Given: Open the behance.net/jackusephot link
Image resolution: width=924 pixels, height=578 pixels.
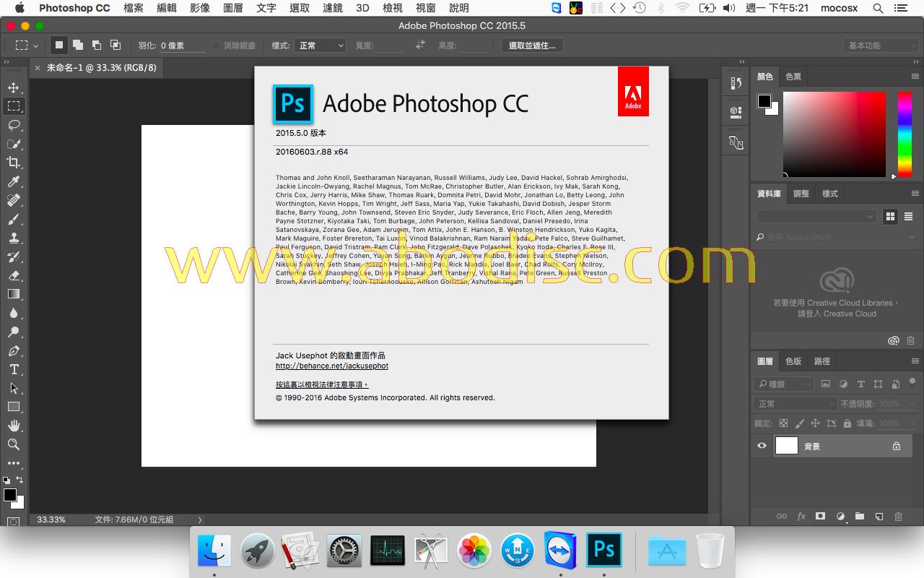Looking at the screenshot, I should [332, 366].
